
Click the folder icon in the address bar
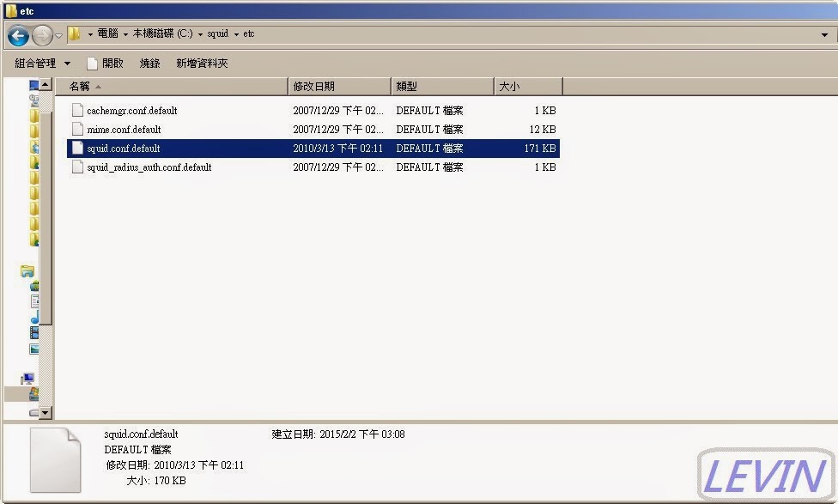tap(75, 34)
